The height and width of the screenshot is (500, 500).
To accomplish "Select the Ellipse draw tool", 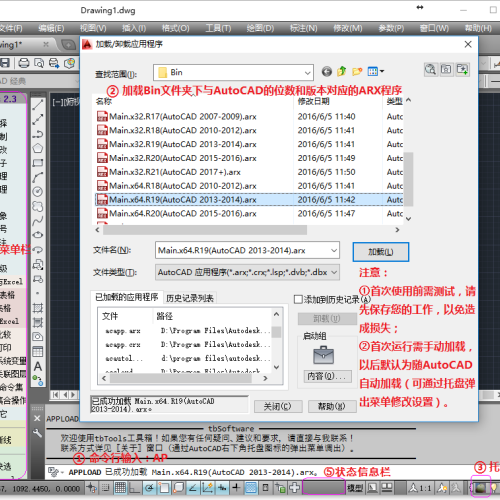I will click(x=38, y=235).
